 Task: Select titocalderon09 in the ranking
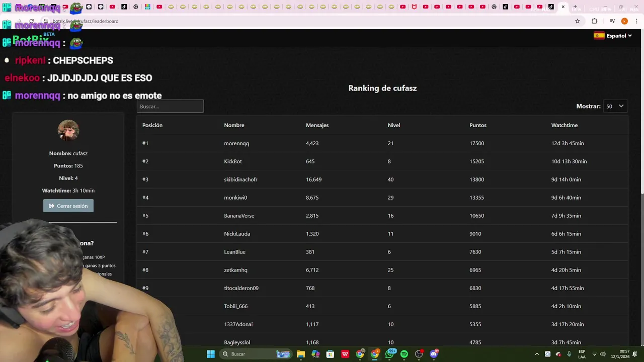click(x=241, y=288)
